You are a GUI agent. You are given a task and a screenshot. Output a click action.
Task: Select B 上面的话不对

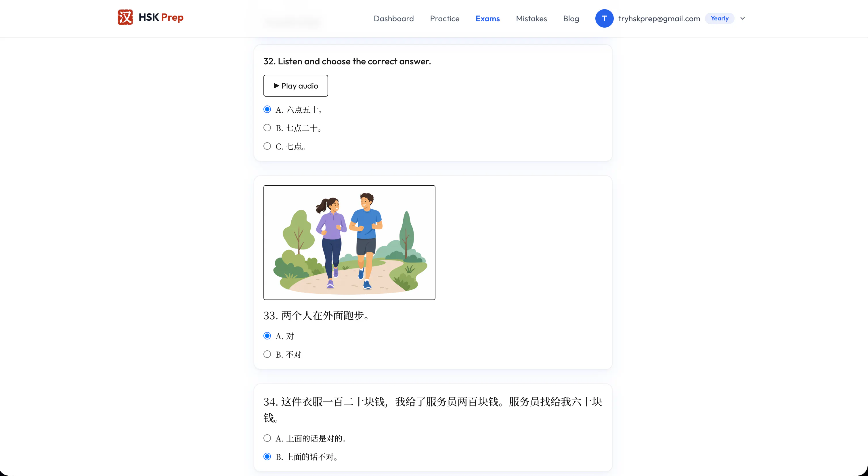pyautogui.click(x=267, y=457)
